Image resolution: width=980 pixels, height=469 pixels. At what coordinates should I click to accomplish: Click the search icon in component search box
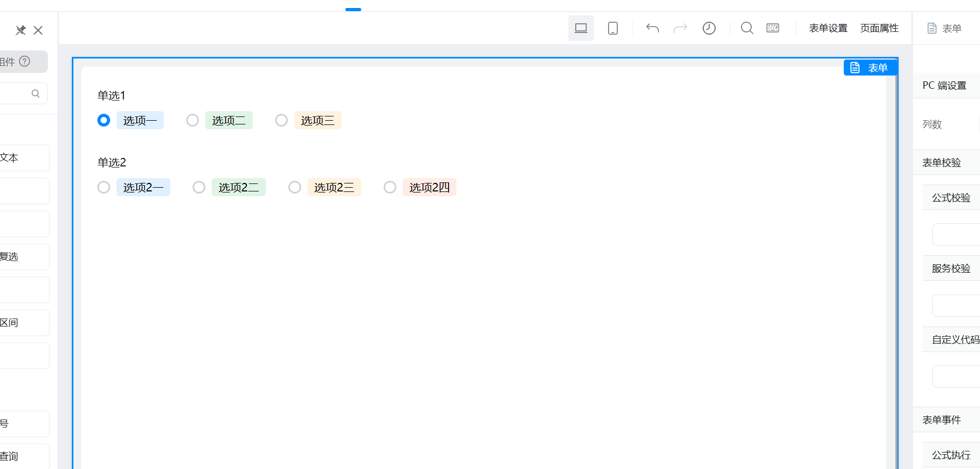[x=36, y=94]
